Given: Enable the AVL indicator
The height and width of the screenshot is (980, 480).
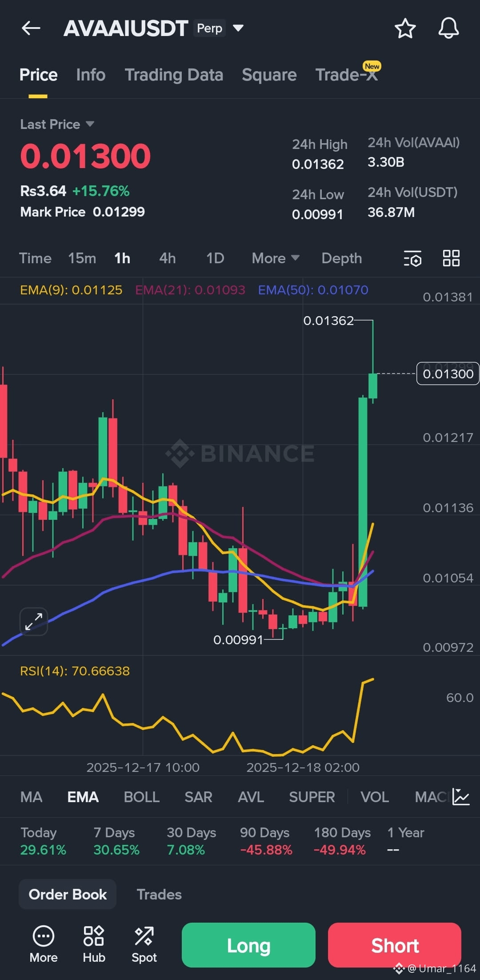Looking at the screenshot, I should point(251,797).
